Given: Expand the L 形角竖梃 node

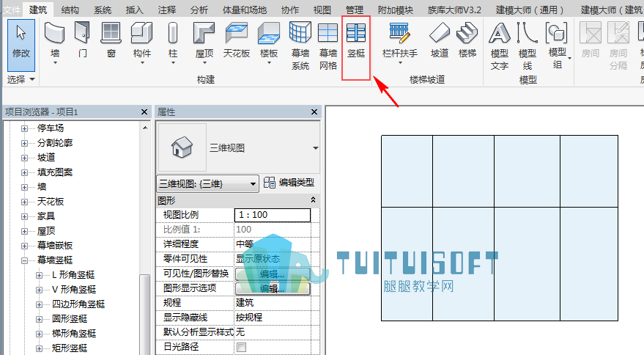Looking at the screenshot, I should (x=39, y=275).
